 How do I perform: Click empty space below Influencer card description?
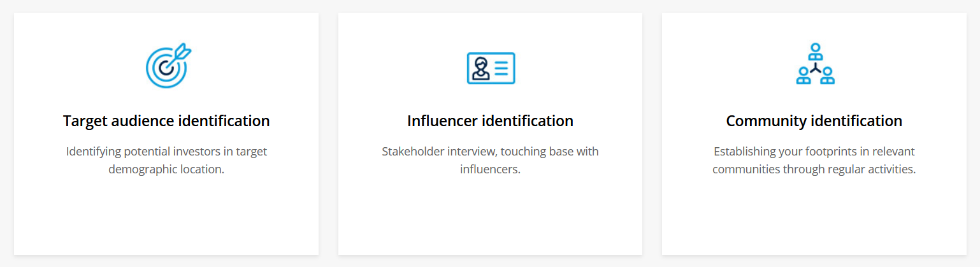[x=490, y=217]
